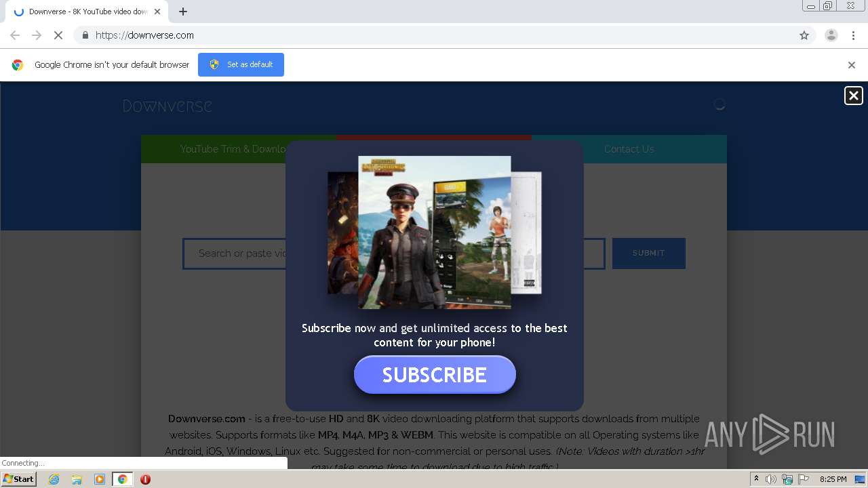Launch Internet Explorer from taskbar

54,479
